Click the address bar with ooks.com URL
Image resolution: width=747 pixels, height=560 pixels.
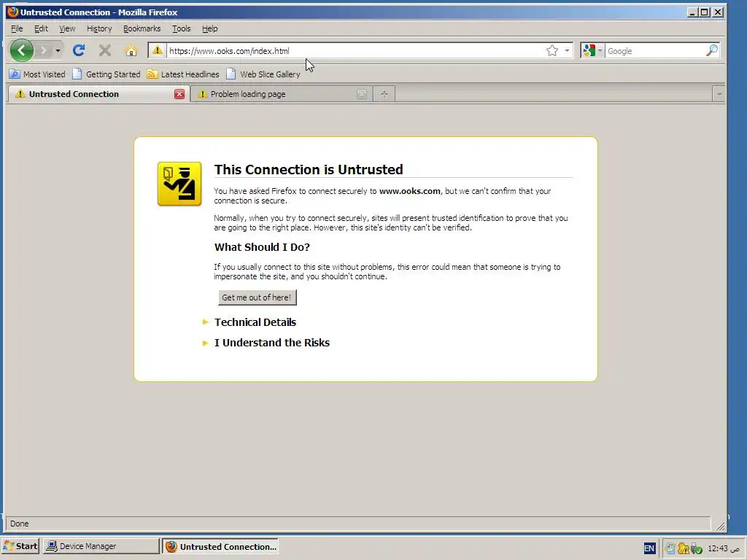click(x=355, y=51)
